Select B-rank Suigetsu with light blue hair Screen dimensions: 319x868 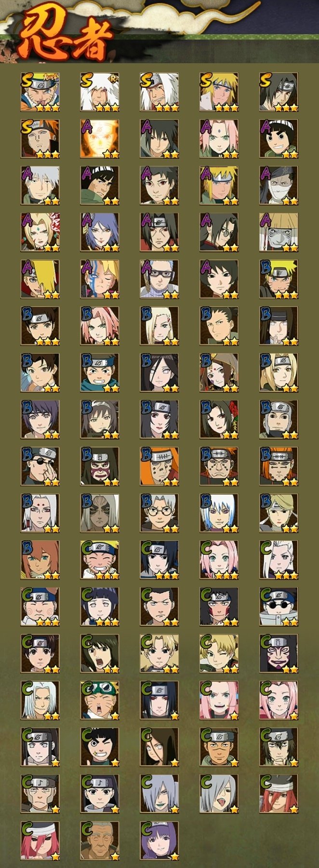pyautogui.click(x=219, y=513)
